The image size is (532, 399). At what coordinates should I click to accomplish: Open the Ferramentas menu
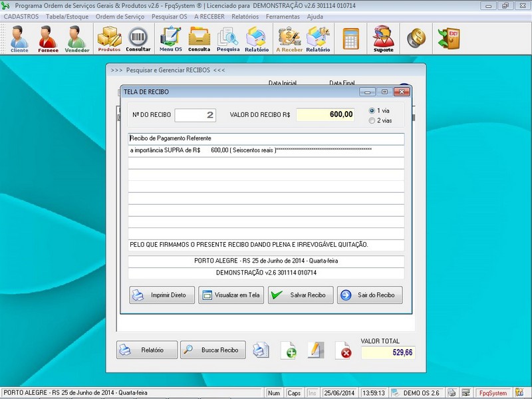click(x=283, y=16)
